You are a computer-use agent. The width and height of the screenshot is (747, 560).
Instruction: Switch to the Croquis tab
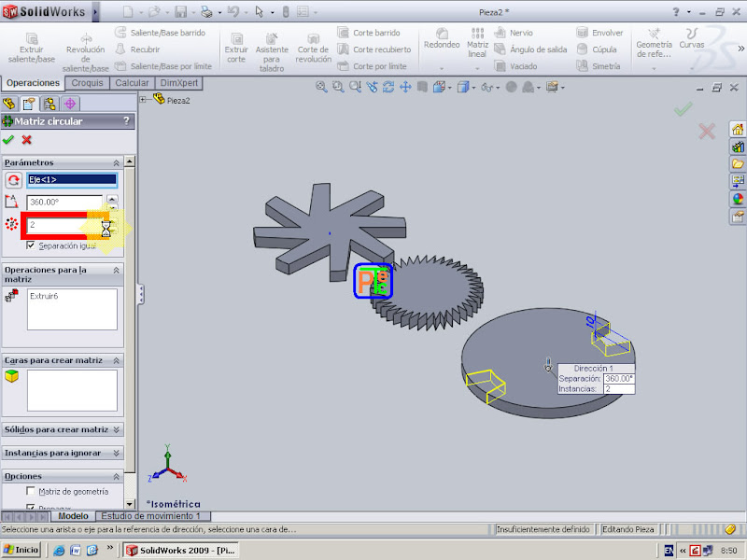click(88, 82)
